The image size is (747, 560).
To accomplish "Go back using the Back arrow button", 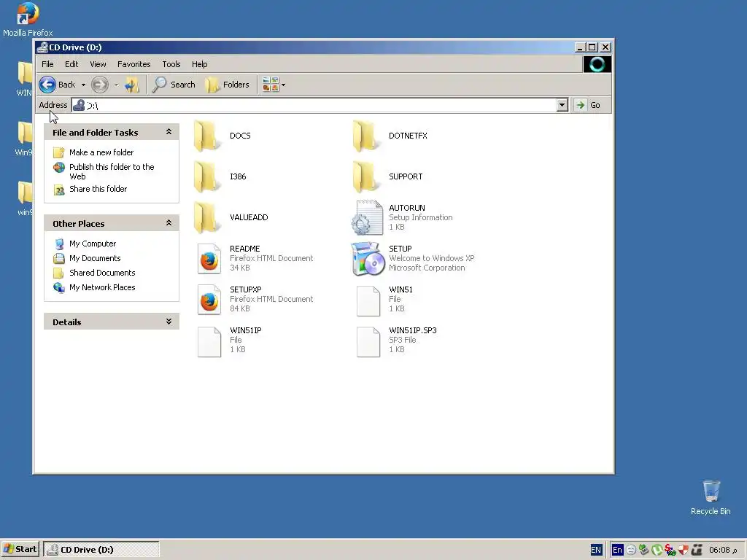I will click(x=57, y=85).
